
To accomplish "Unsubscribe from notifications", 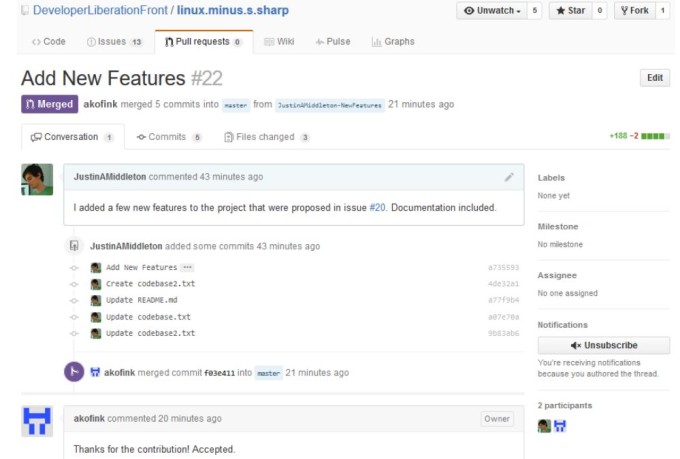I will click(x=604, y=345).
